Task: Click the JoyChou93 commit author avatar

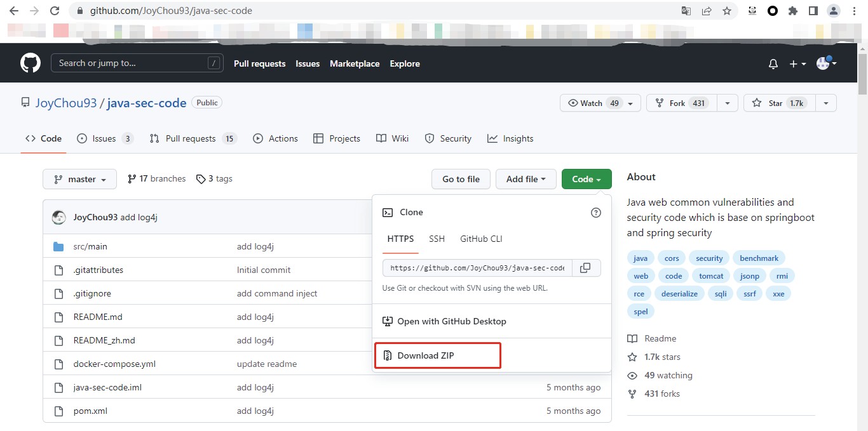Action: (59, 217)
